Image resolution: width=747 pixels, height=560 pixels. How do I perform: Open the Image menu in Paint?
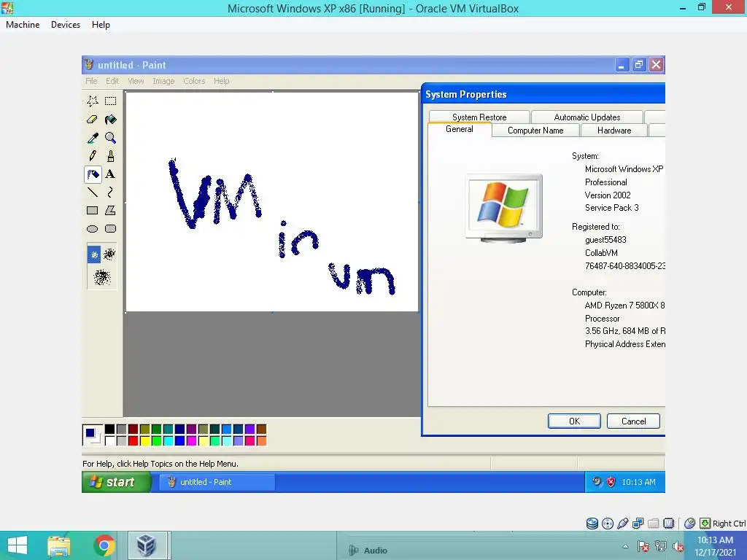click(163, 81)
